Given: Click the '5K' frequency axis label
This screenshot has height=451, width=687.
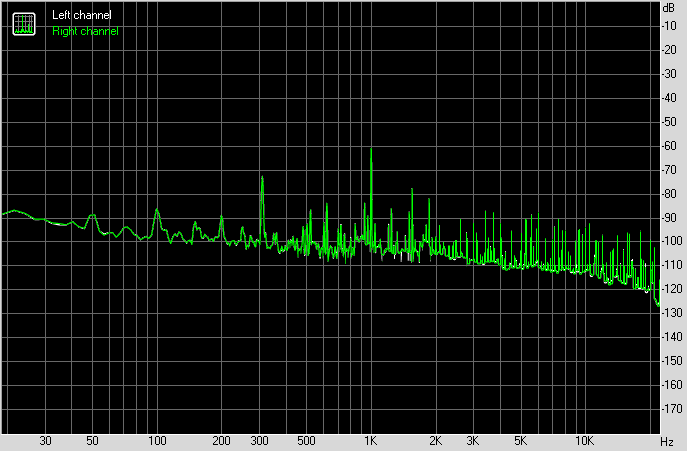Looking at the screenshot, I should tap(521, 441).
